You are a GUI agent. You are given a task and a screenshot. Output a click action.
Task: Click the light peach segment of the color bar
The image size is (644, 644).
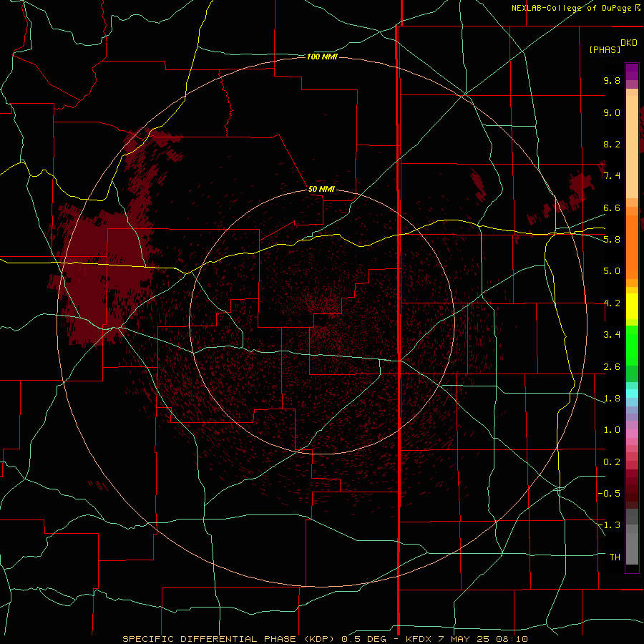pos(632,147)
